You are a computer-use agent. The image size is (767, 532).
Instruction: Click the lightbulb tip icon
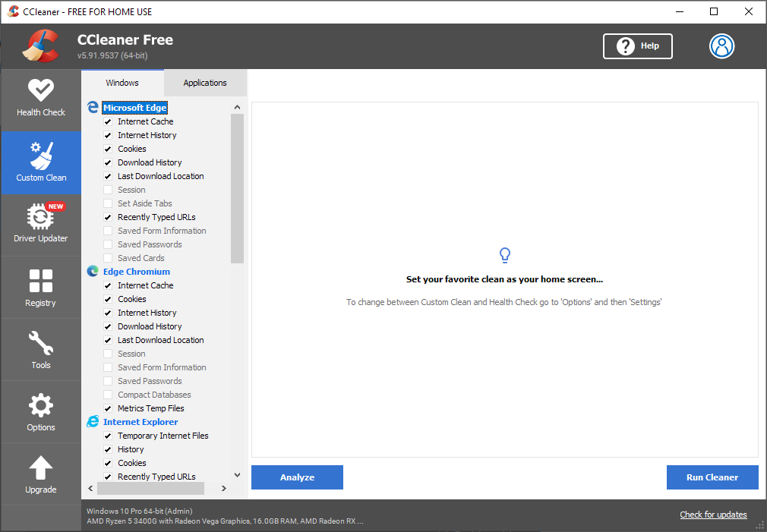tap(505, 255)
